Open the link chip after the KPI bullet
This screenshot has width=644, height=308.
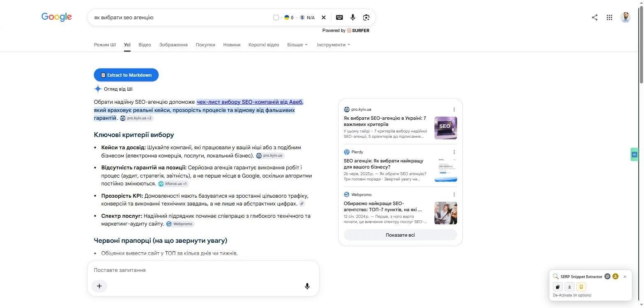tap(302, 204)
